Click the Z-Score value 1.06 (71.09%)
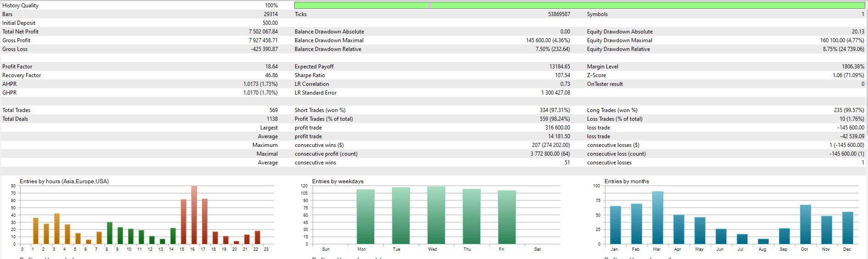The image size is (868, 259). 848,75
